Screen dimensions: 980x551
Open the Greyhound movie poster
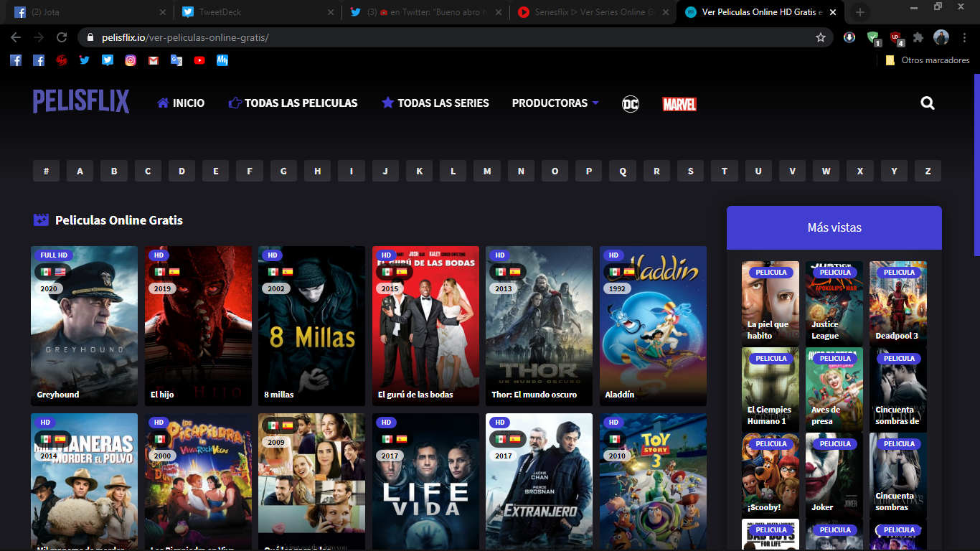(84, 326)
